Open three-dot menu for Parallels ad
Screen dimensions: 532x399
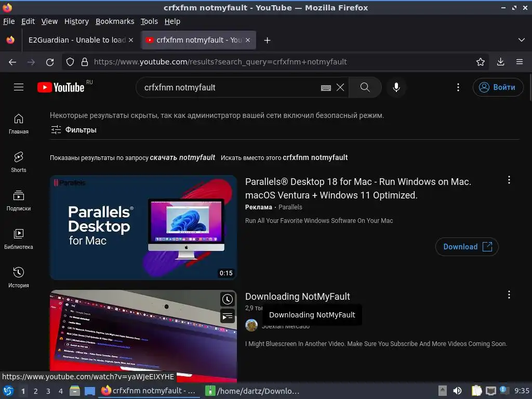click(509, 180)
